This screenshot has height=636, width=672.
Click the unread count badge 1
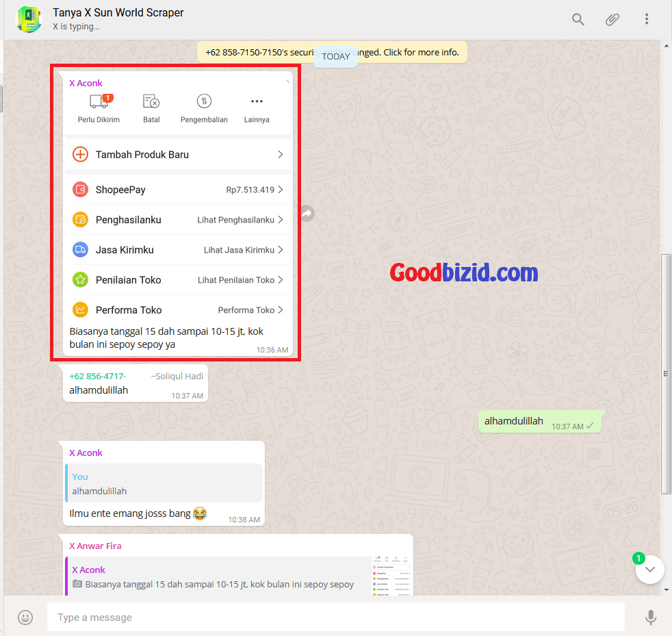pyautogui.click(x=638, y=558)
